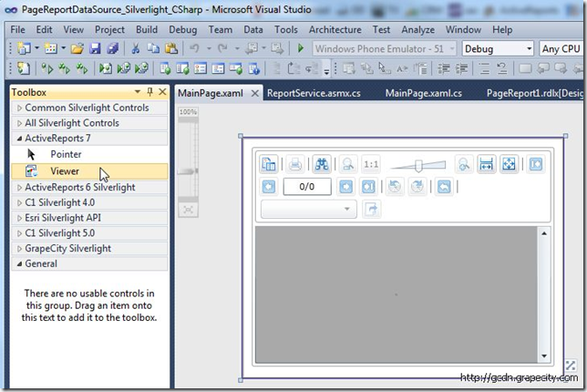Click the Fit Whole Page icon
587x392 pixels.
[x=509, y=164]
